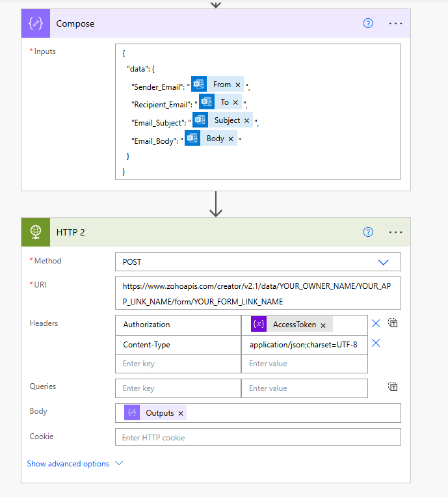Remove the AccessToken variable token
448x497 pixels.
(323, 325)
